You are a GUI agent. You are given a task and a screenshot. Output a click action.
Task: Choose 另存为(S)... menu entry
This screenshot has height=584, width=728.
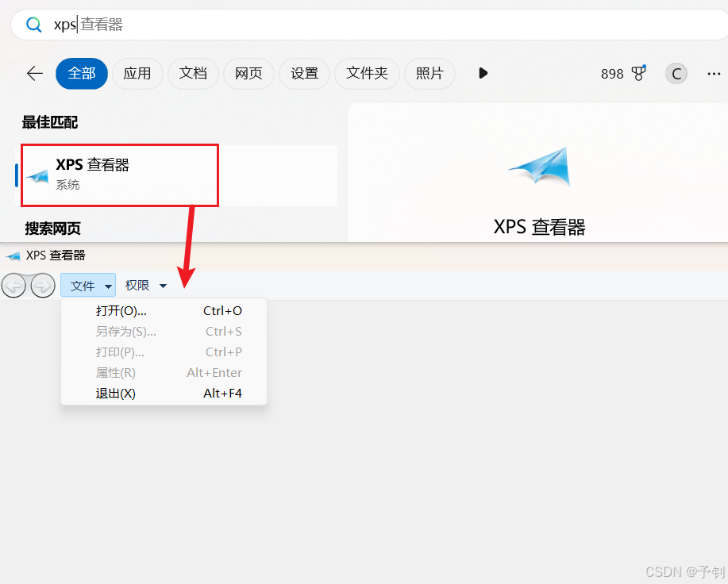pyautogui.click(x=164, y=332)
